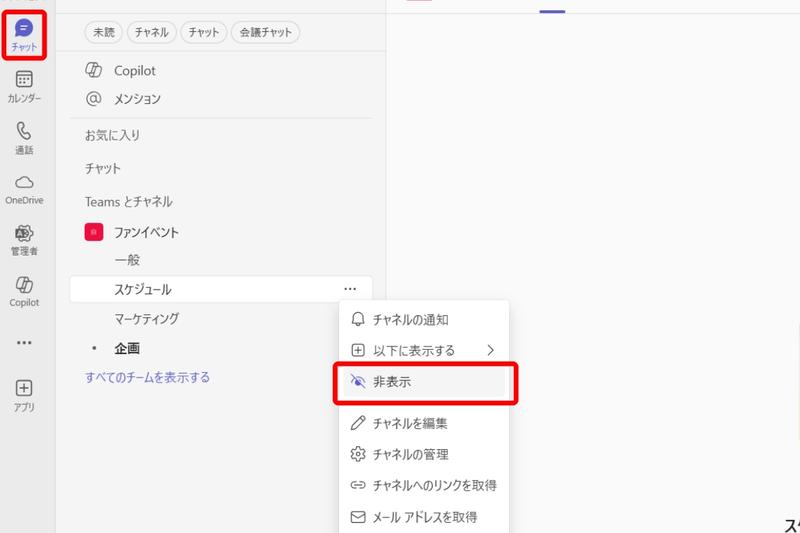
Task: Open the Calendar (カレンダー) app
Action: coord(24,87)
